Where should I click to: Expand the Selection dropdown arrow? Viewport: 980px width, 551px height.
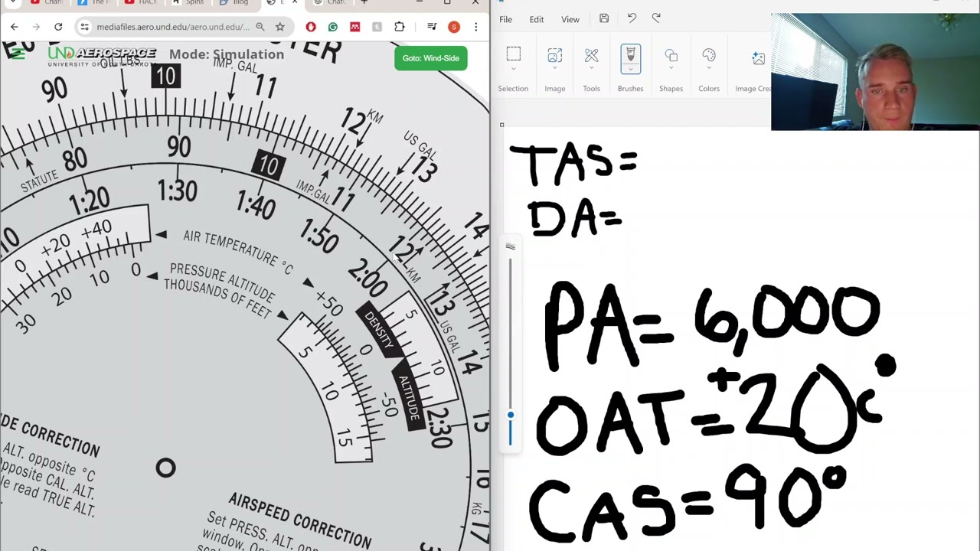[513, 69]
